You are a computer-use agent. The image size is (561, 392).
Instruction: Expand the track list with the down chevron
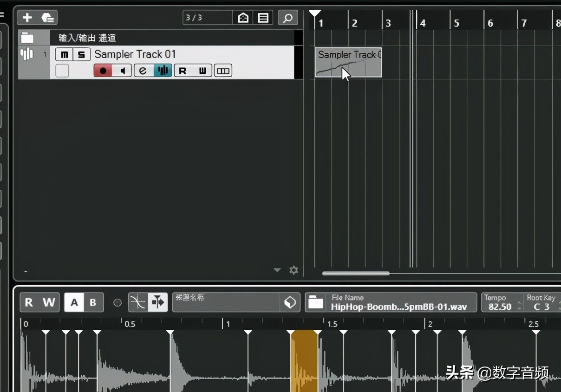point(277,270)
